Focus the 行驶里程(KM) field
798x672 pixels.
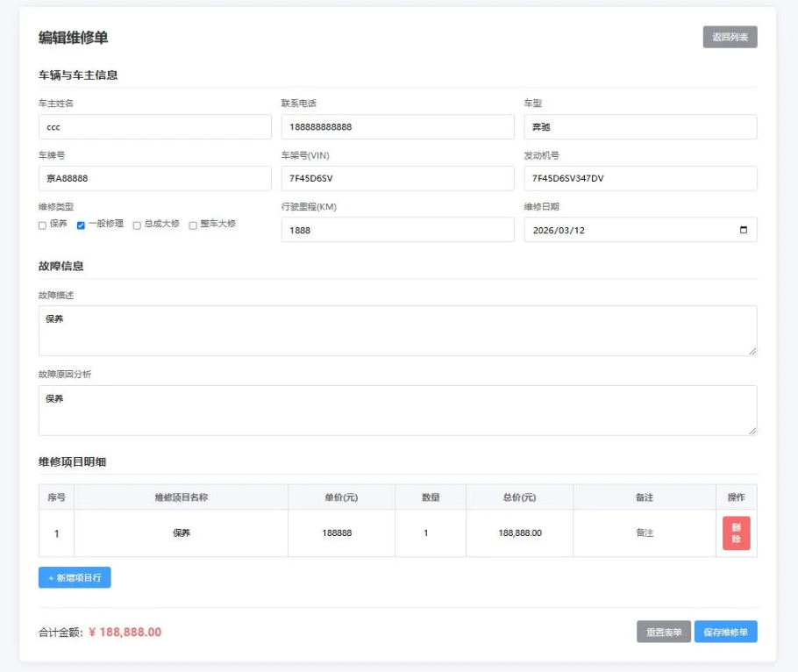[397, 230]
